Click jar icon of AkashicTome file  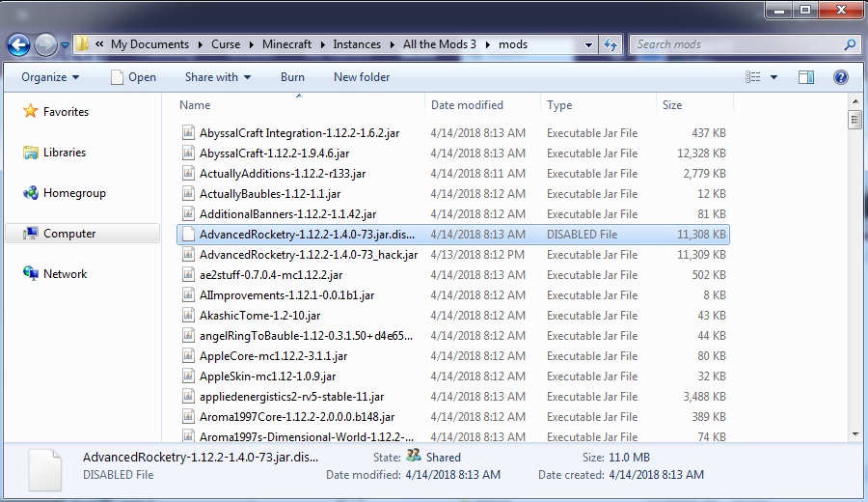point(188,316)
